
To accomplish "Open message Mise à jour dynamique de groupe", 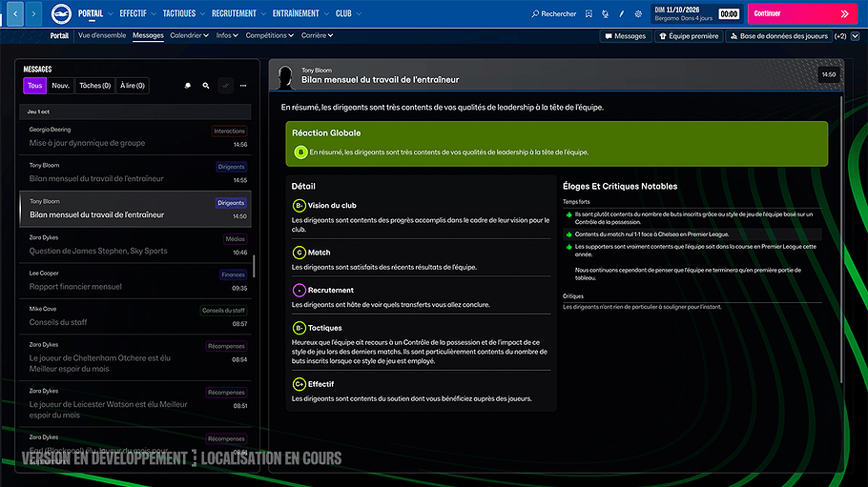I will [135, 137].
